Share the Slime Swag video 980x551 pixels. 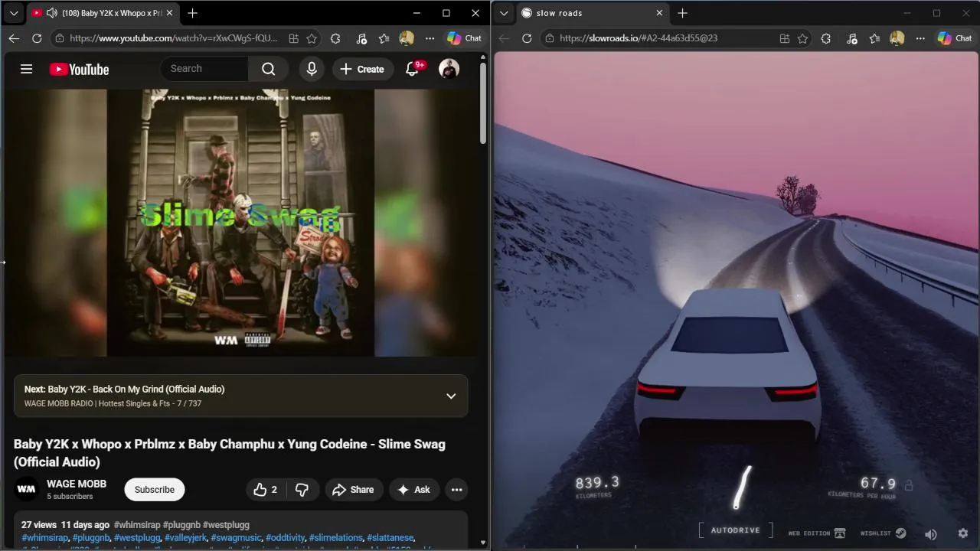point(354,490)
